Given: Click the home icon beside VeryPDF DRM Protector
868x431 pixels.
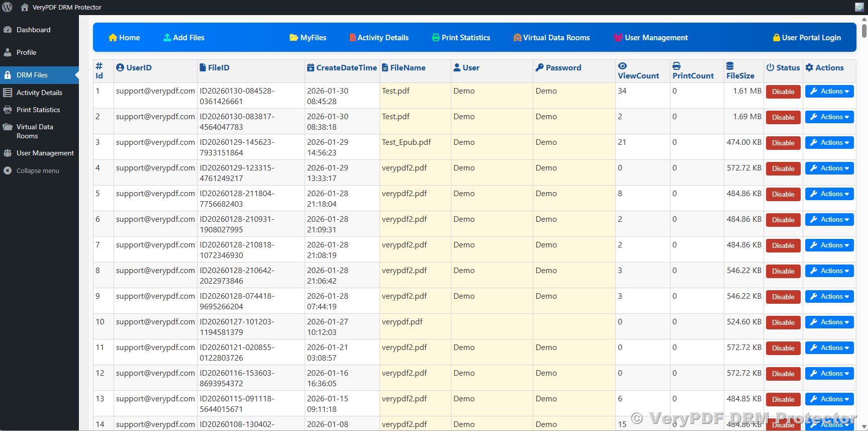Looking at the screenshot, I should point(24,7).
